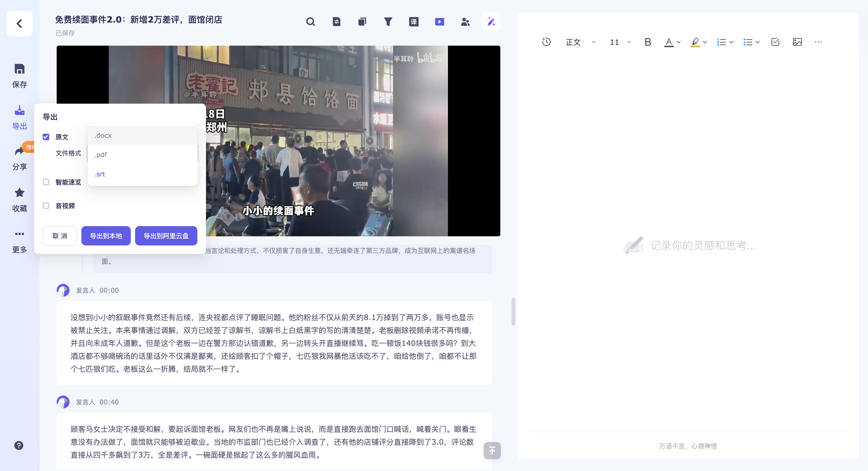
Task: Check the 智能速览 checkbox
Action: [x=46, y=182]
